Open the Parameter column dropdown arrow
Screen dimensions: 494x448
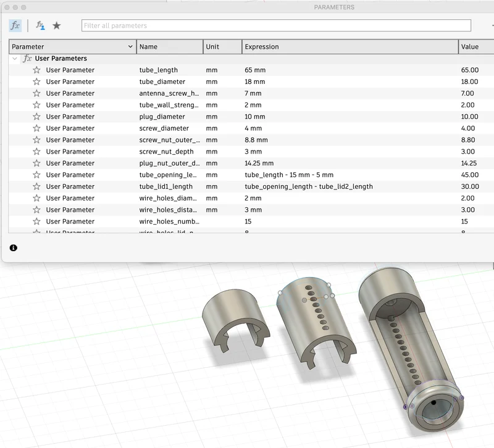pos(130,47)
